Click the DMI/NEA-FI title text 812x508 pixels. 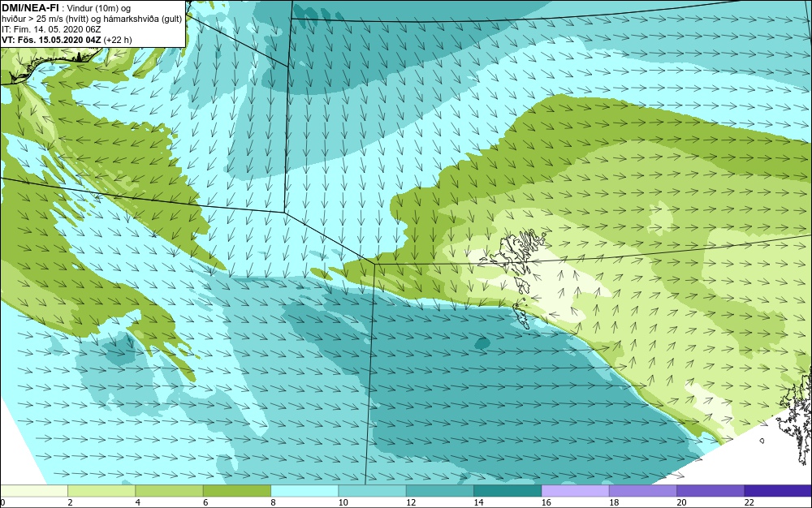tap(31, 7)
